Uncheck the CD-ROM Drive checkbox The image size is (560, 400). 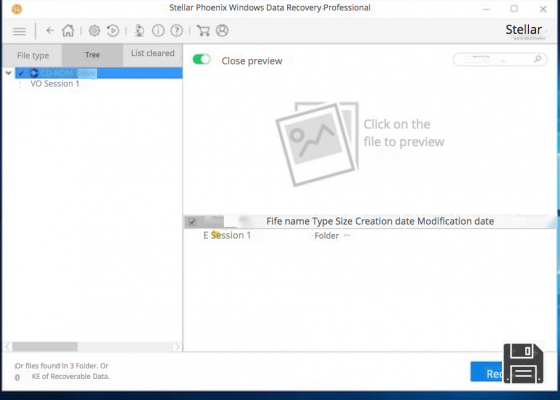[21, 73]
